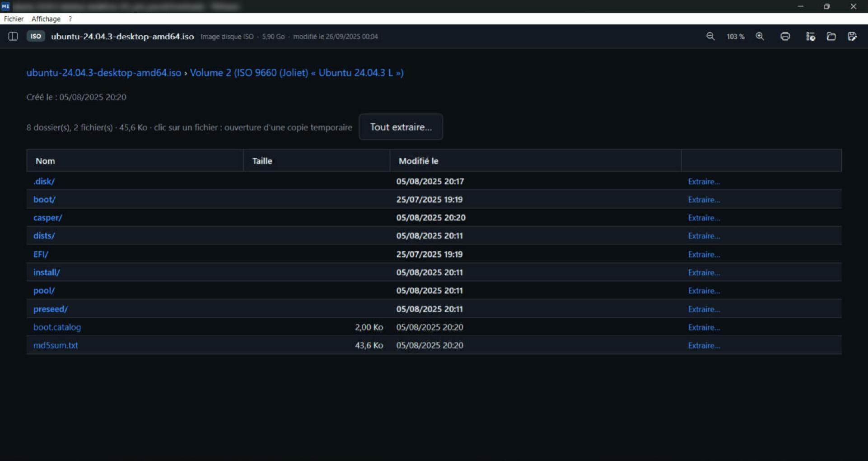The image size is (868, 461).
Task: Sort by the Taille column header
Action: pos(262,161)
